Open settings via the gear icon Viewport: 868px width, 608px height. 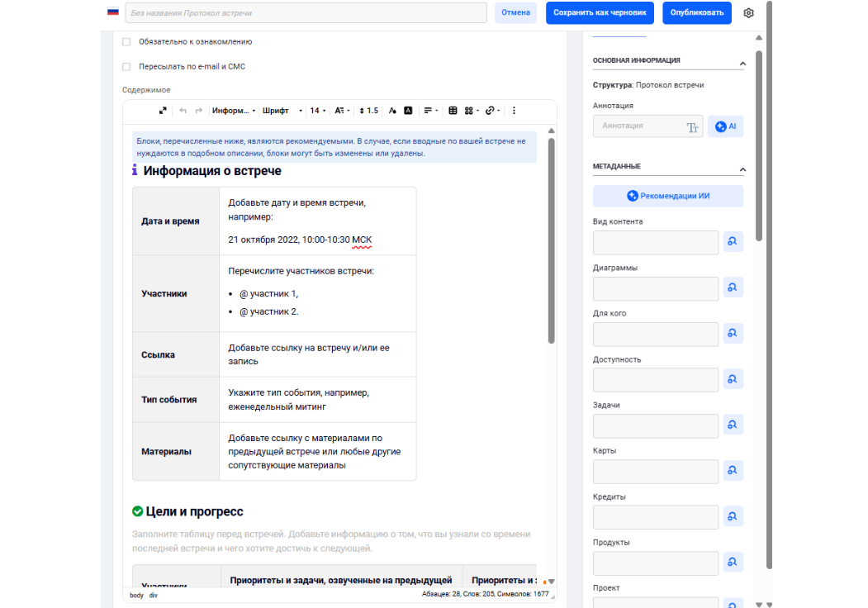click(748, 12)
